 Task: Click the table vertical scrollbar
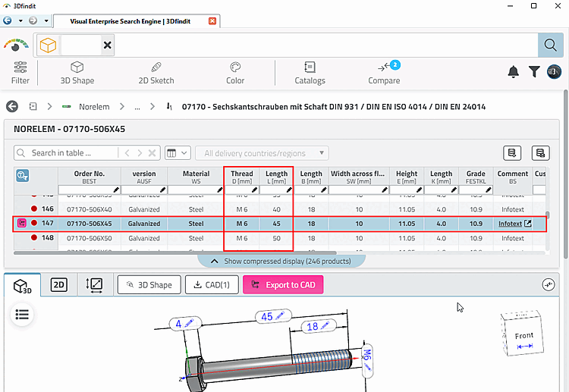point(547,215)
